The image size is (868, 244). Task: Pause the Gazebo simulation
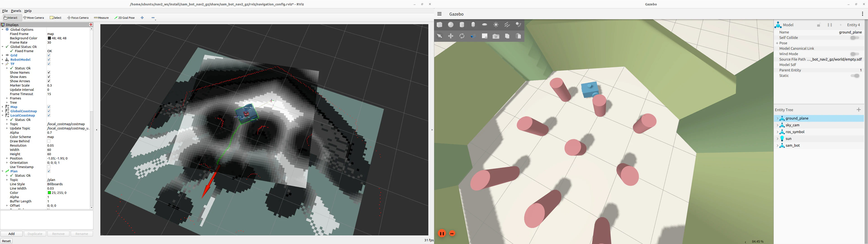(x=442, y=233)
